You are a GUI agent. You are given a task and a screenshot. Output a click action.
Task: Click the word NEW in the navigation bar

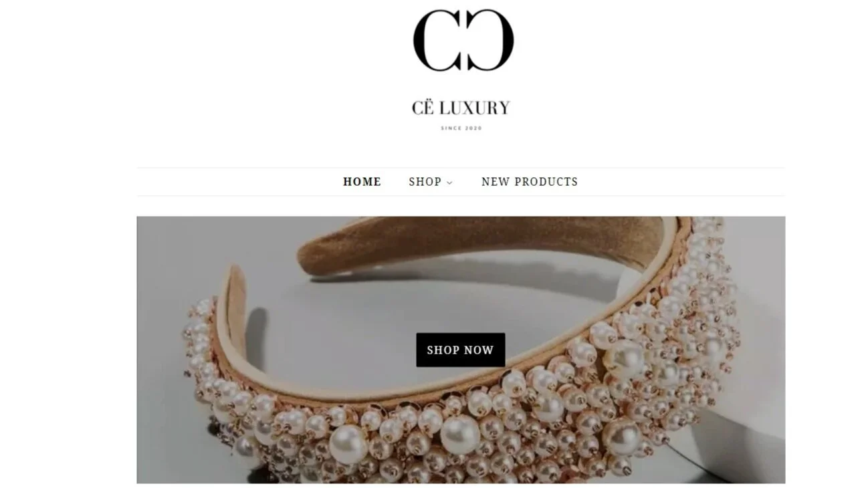coord(495,182)
